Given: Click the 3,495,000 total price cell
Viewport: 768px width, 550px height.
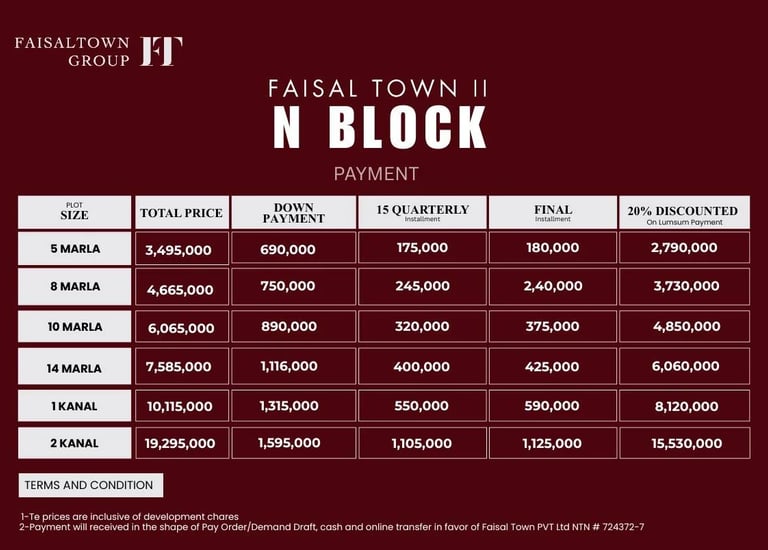Looking at the screenshot, I should pos(179,250).
